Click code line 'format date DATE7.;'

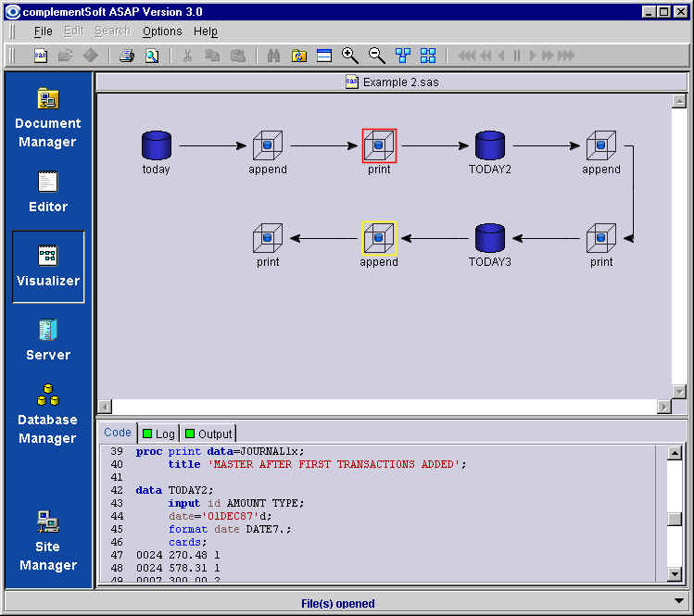pos(230,529)
